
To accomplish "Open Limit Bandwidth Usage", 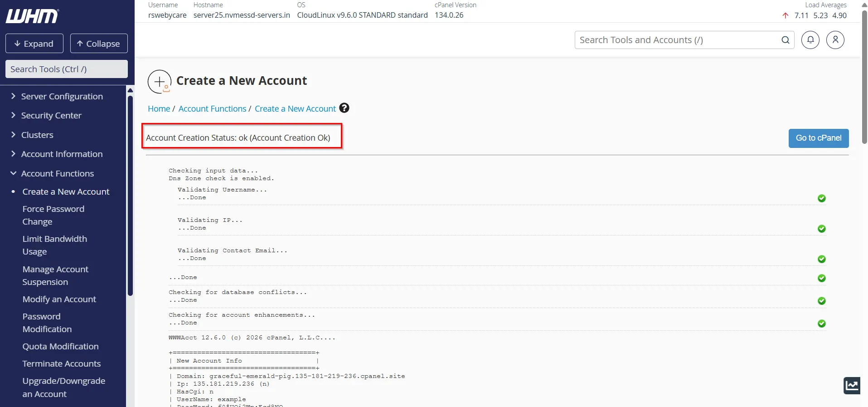I will pyautogui.click(x=55, y=245).
